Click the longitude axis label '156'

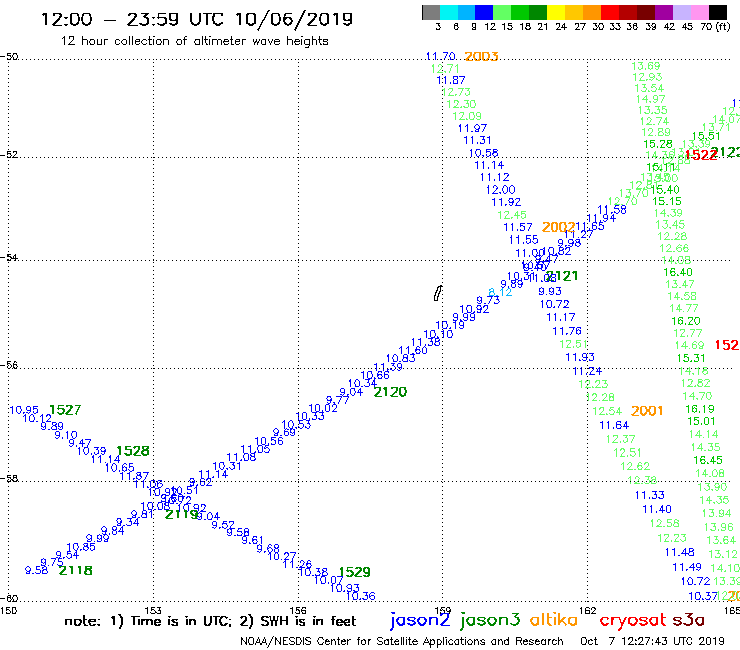(298, 611)
